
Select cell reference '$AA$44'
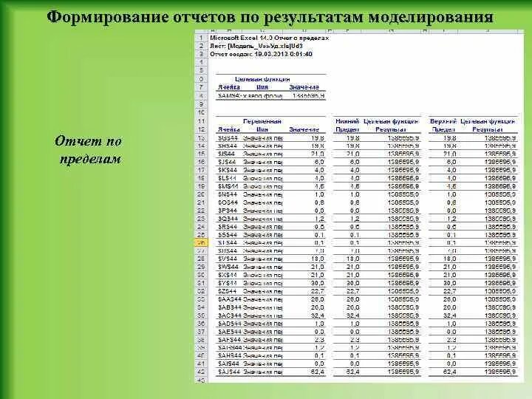[x=230, y=299]
